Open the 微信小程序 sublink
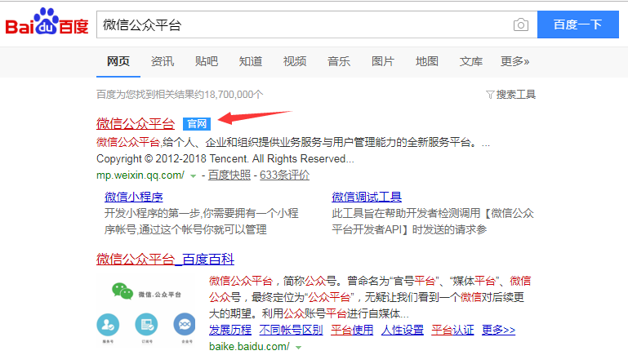 pos(134,197)
